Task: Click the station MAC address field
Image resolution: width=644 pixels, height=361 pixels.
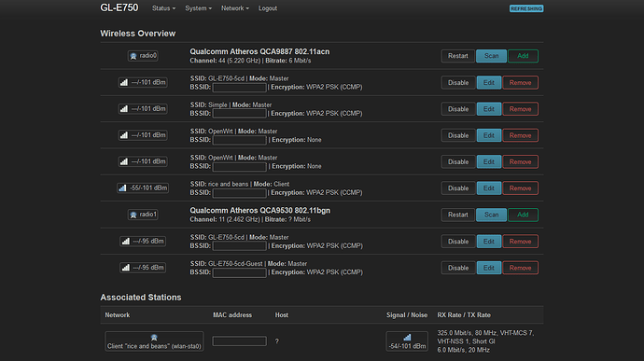Action: point(240,341)
